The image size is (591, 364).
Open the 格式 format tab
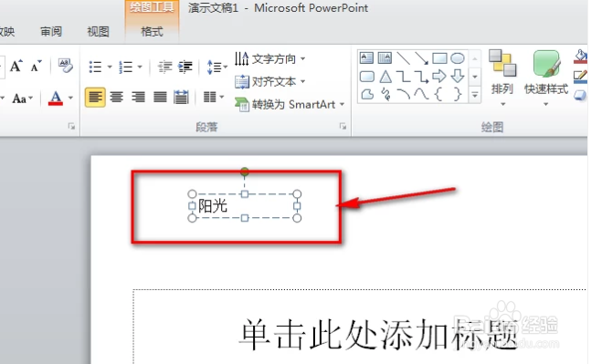[152, 32]
